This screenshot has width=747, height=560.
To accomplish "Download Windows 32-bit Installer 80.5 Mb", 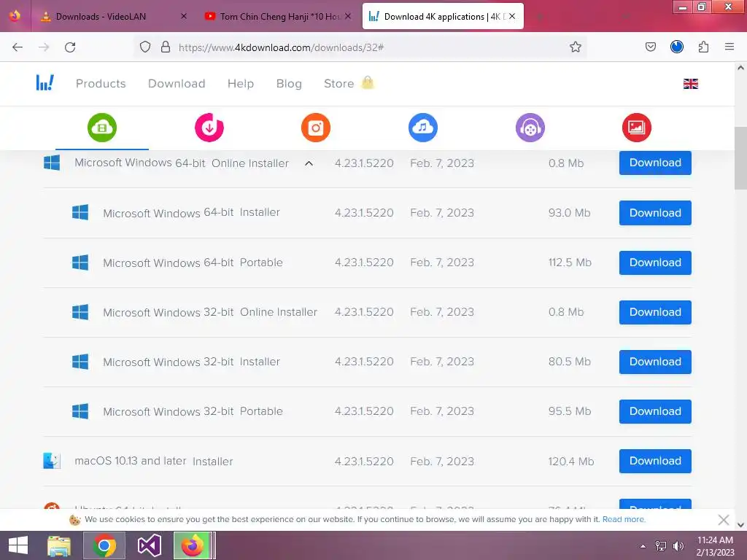I will pyautogui.click(x=655, y=362).
